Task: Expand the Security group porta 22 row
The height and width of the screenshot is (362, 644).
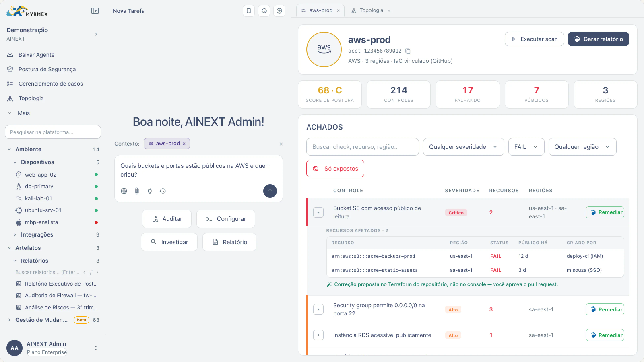Action: pos(318,309)
